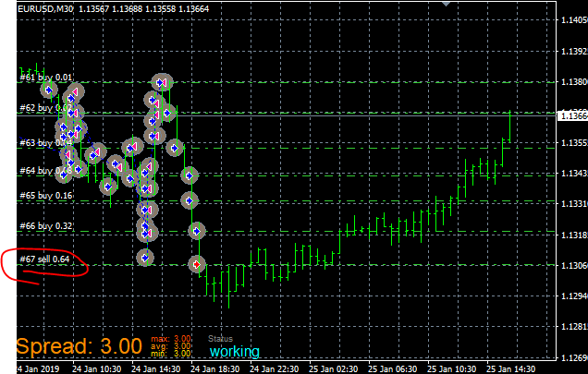Viewport: 588px width, 374px height.
Task: Click the 'avg: 3.00' spread value
Action: (171, 346)
